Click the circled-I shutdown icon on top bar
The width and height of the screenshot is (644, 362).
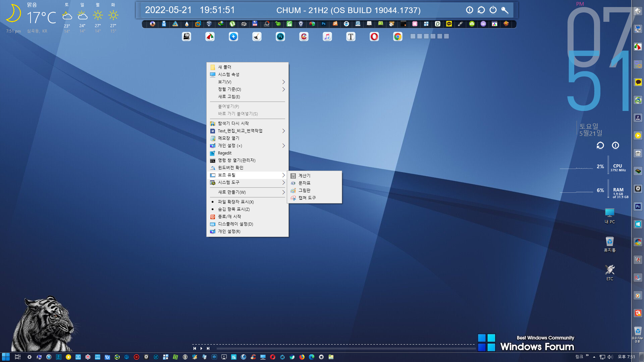470,10
